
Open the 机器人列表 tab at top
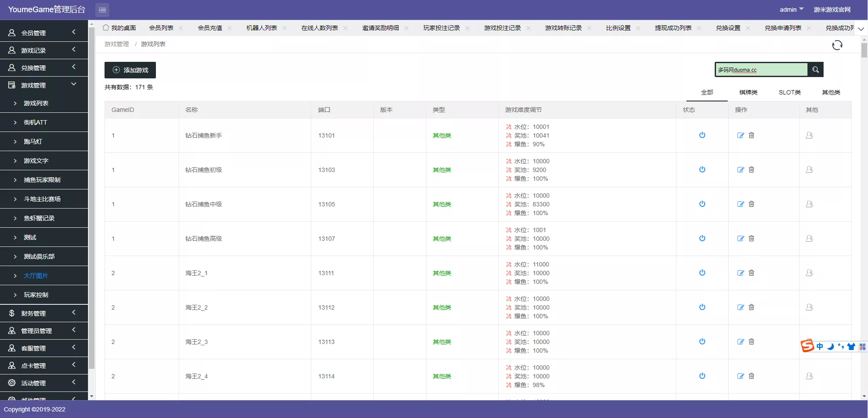pos(261,27)
